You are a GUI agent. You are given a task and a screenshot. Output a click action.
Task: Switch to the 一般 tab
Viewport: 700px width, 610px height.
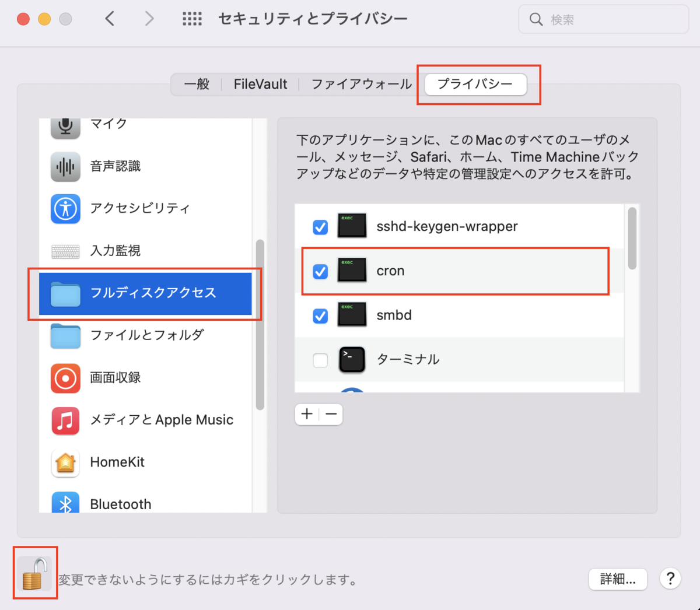[197, 84]
